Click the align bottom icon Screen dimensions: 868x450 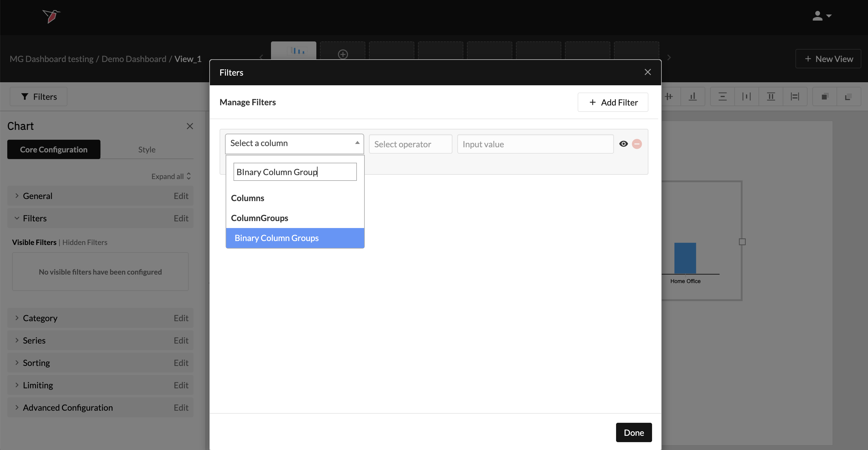pos(693,97)
